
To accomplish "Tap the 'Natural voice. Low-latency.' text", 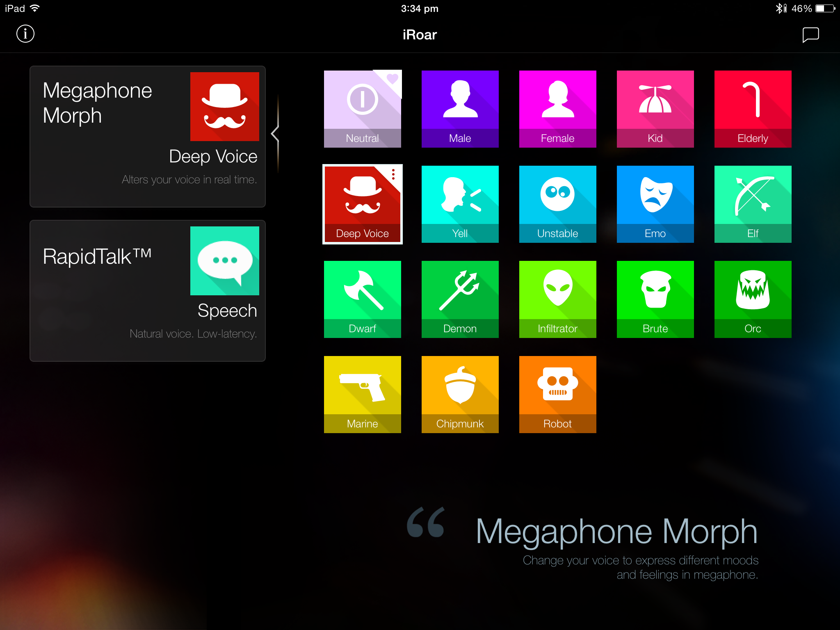I will coord(193,334).
